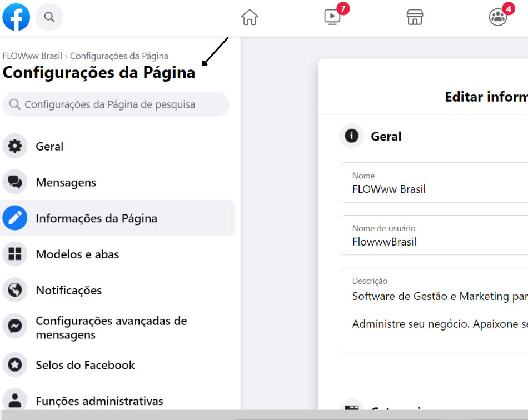Click the Editar inform heading text
Image resolution: width=528 pixels, height=420 pixels.
[x=486, y=97]
